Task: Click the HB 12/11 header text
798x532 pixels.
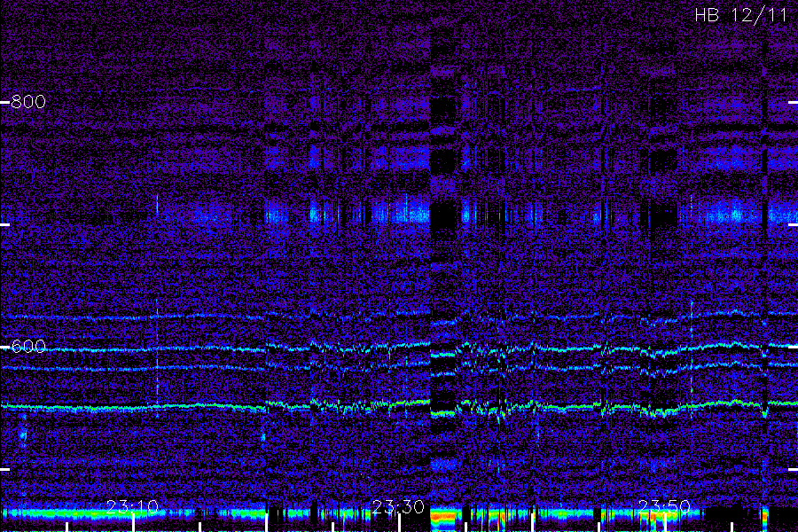Action: click(x=741, y=15)
